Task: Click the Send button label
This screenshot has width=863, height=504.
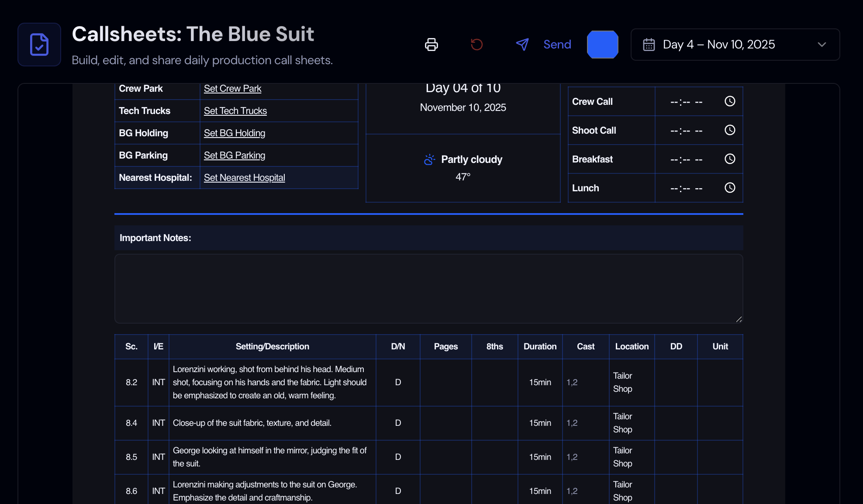Action: tap(557, 45)
